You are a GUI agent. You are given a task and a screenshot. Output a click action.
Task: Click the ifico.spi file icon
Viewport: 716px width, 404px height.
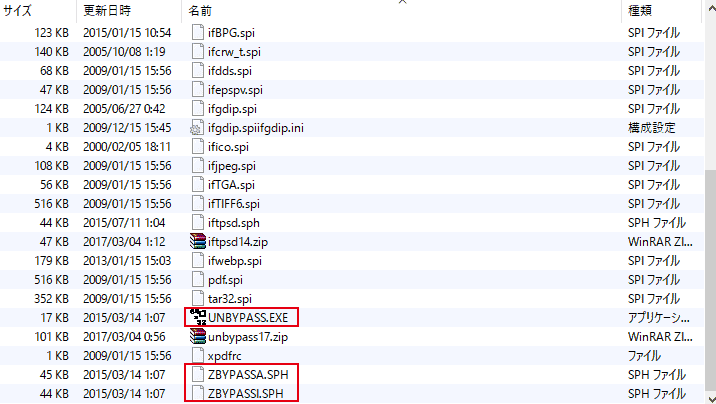tap(198, 147)
